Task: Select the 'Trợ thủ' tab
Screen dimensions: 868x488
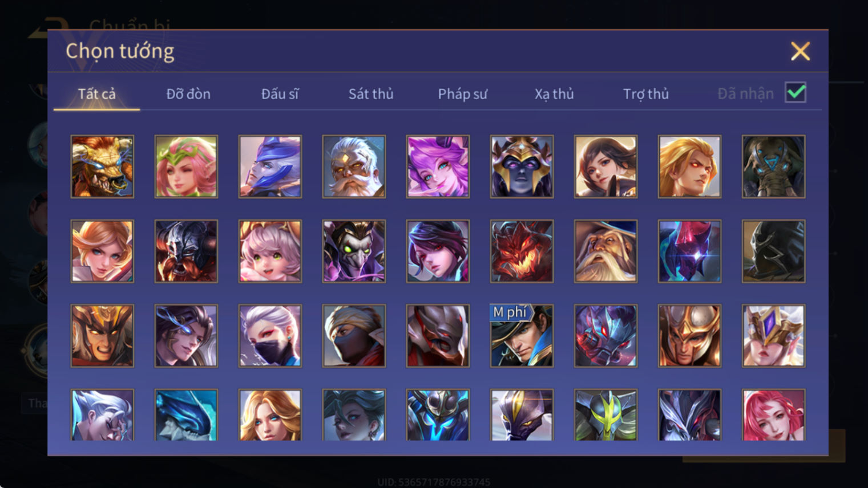Action: point(645,93)
